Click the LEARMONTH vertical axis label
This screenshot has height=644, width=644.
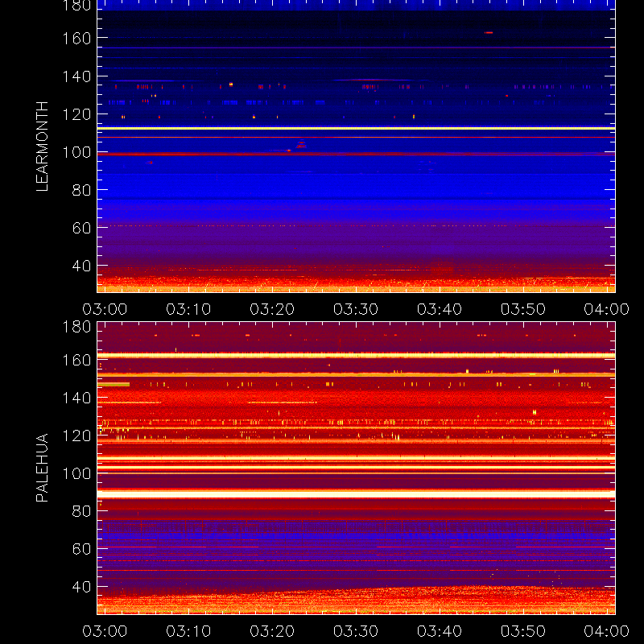coord(43,147)
